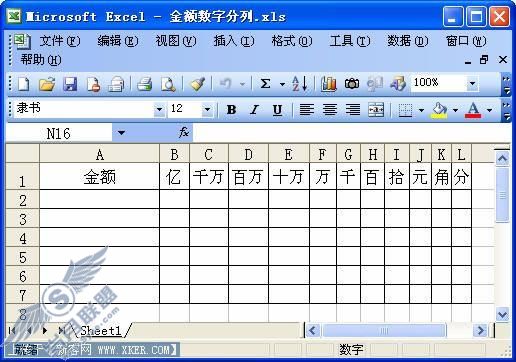The height and width of the screenshot is (362, 516).
Task: Click the camera snapshot icon
Action: coord(352,84)
